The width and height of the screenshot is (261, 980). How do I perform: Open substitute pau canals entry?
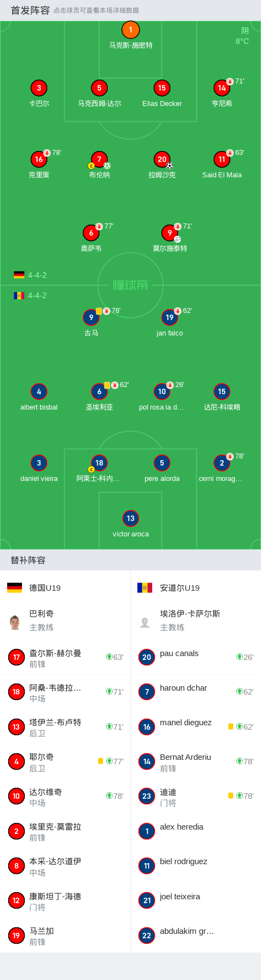pyautogui.click(x=196, y=657)
